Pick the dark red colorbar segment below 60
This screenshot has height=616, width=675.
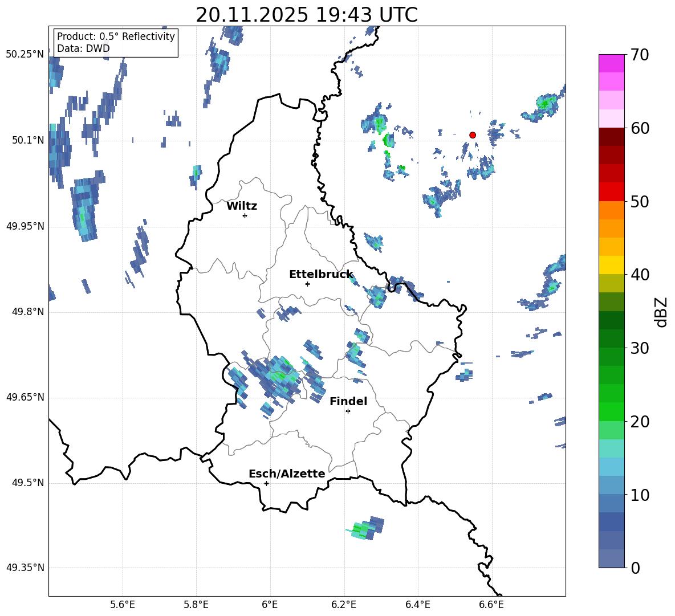click(611, 137)
